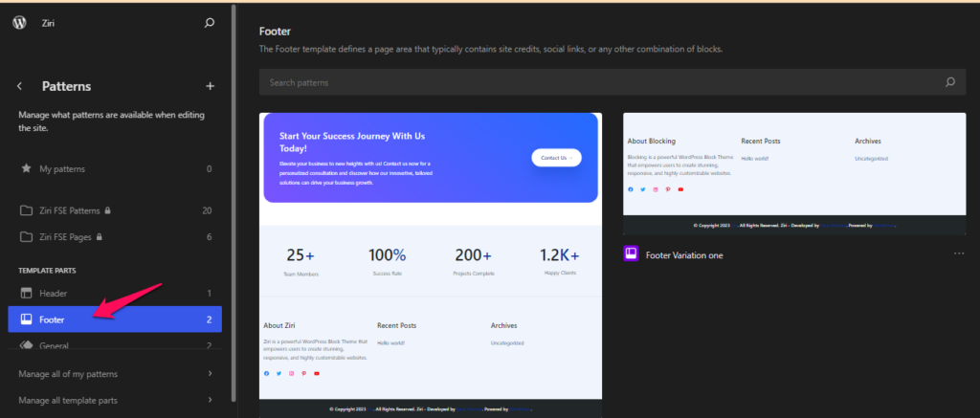Select the Header template part
980x418 pixels.
115,293
